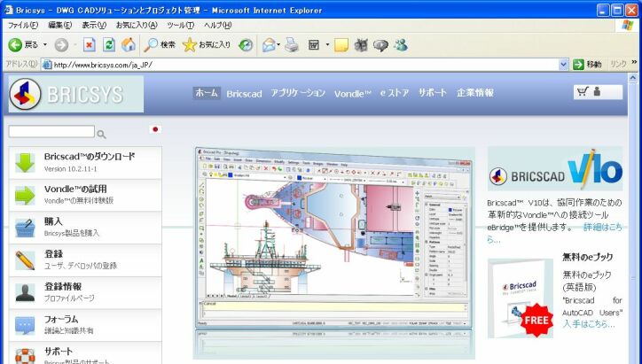The width and height of the screenshot is (642, 364).
Task: Open the eストア navigation tab
Action: [x=395, y=93]
